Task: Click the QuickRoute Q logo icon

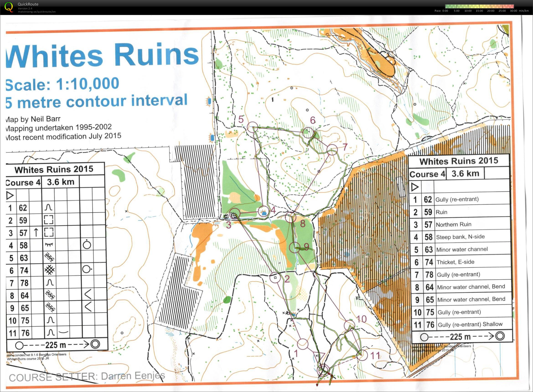Action: click(9, 7)
